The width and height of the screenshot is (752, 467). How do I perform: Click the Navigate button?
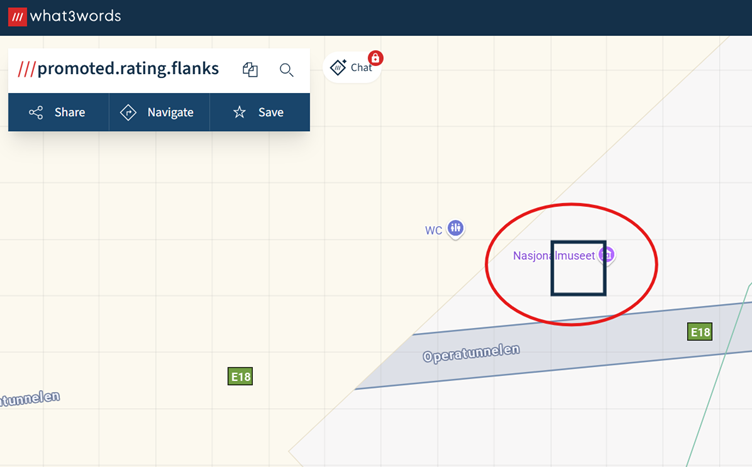[159, 112]
